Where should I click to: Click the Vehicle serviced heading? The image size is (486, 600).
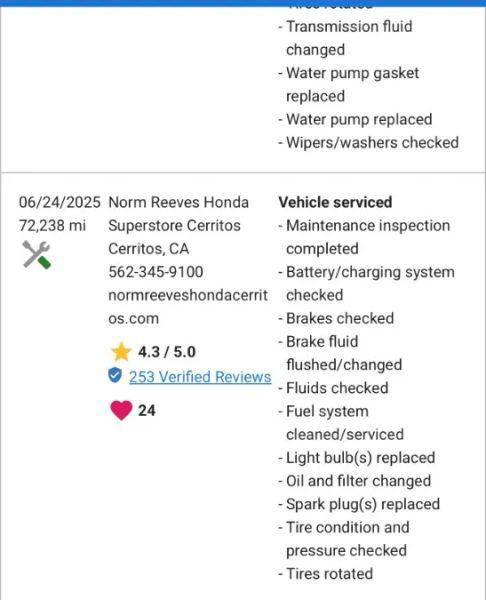335,202
